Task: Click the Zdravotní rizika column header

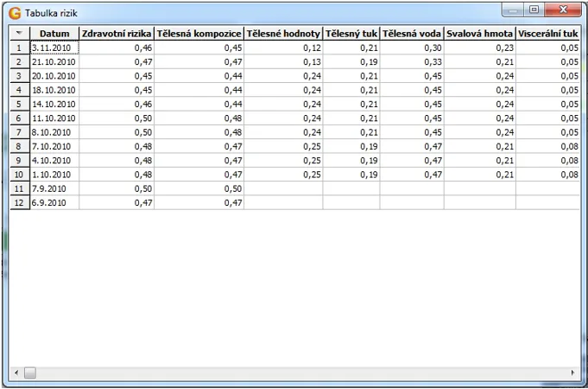Action: [x=117, y=33]
